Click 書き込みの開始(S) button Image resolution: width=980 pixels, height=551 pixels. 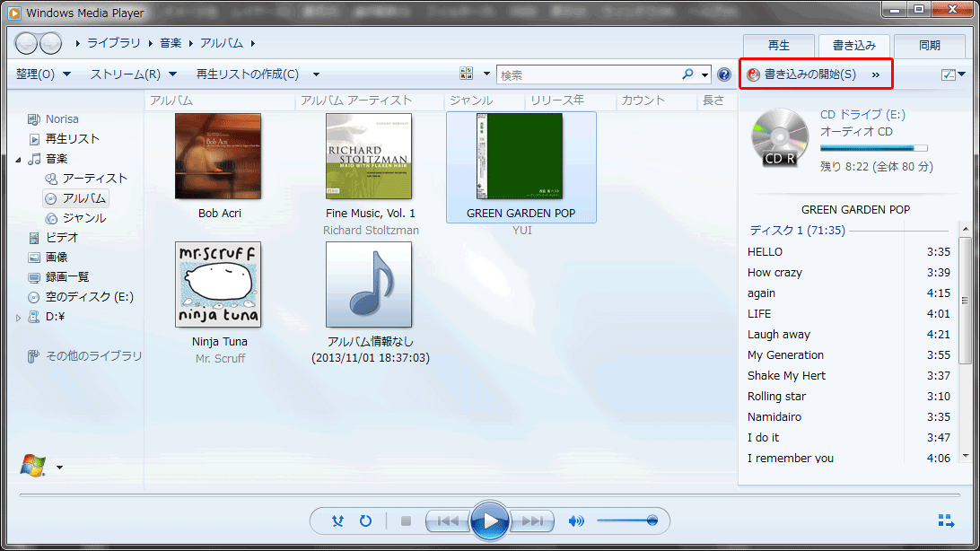pos(802,74)
